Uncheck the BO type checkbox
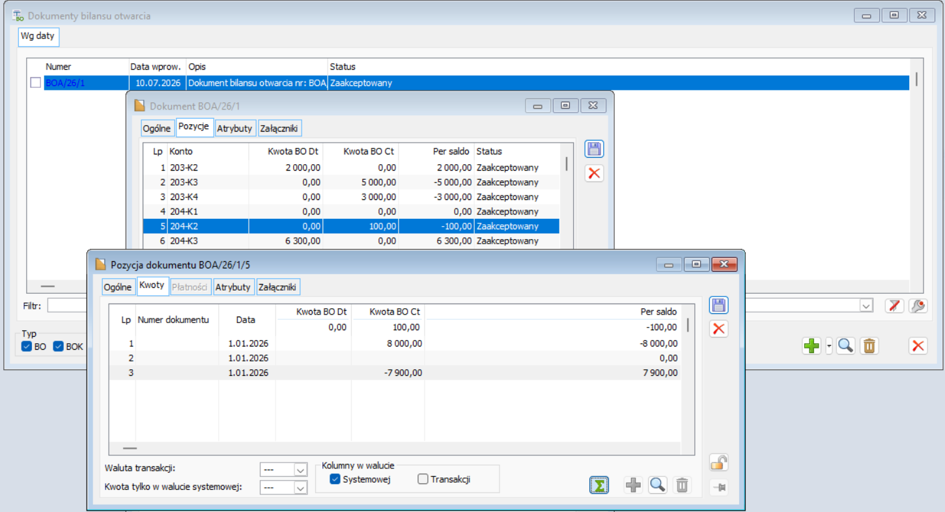The height and width of the screenshot is (512, 945). pyautogui.click(x=27, y=346)
